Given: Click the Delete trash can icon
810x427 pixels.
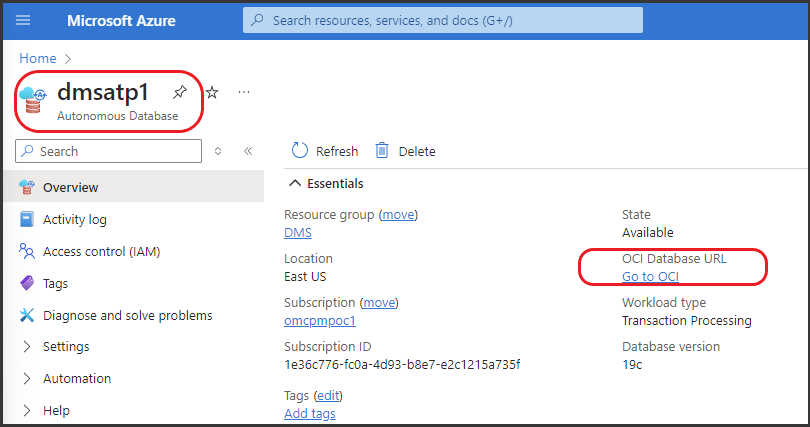Looking at the screenshot, I should [382, 150].
